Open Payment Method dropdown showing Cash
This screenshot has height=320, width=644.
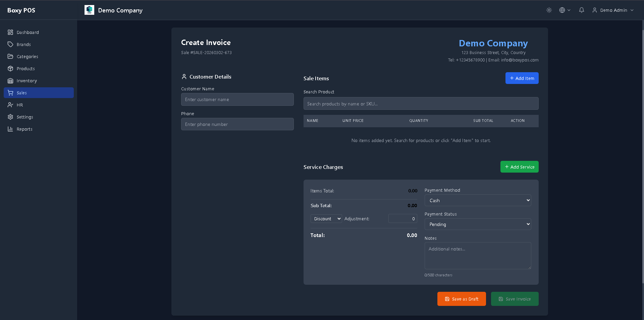[478, 200]
